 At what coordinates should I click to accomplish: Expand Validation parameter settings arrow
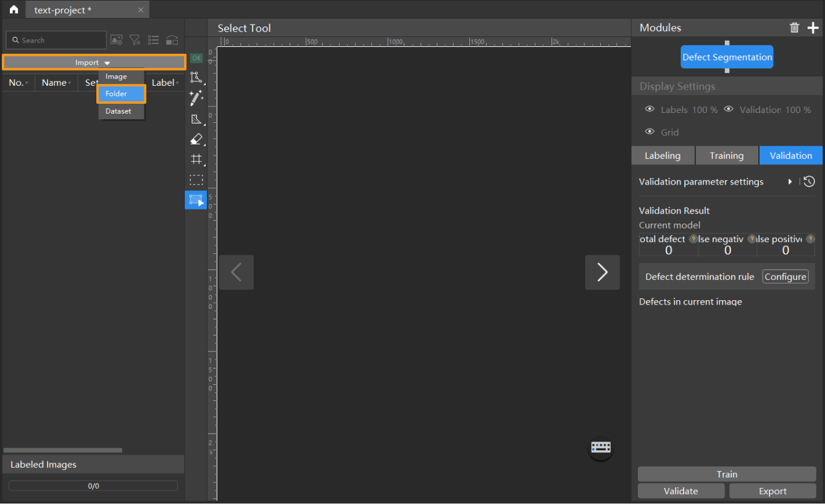pyautogui.click(x=790, y=182)
